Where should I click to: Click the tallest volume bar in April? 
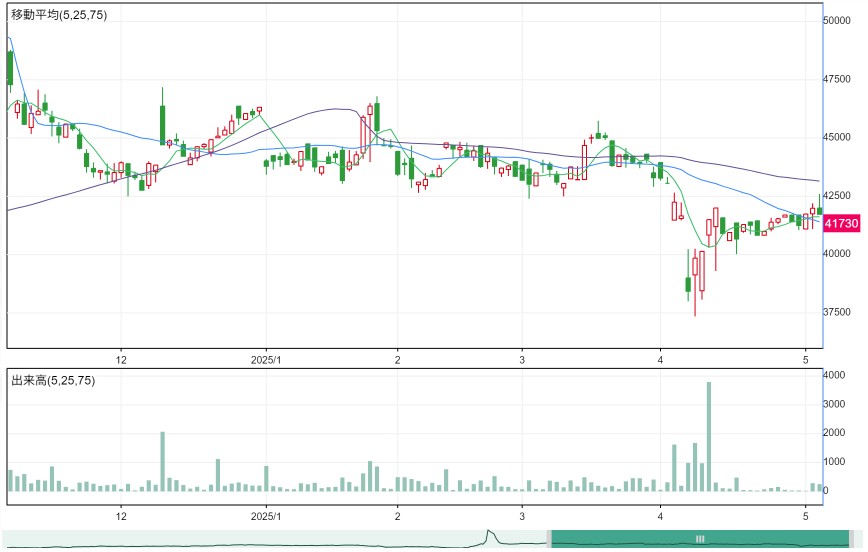click(x=709, y=436)
